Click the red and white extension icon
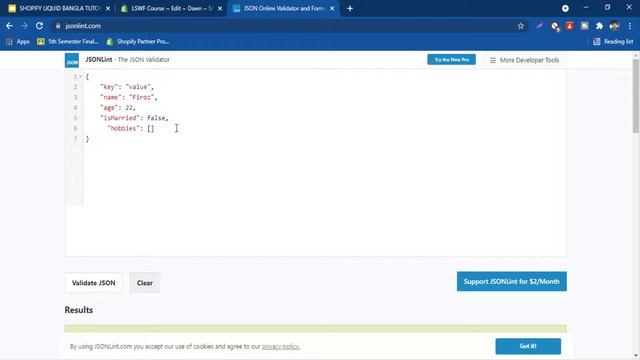Screen dimensions: 640x360 tap(555, 26)
